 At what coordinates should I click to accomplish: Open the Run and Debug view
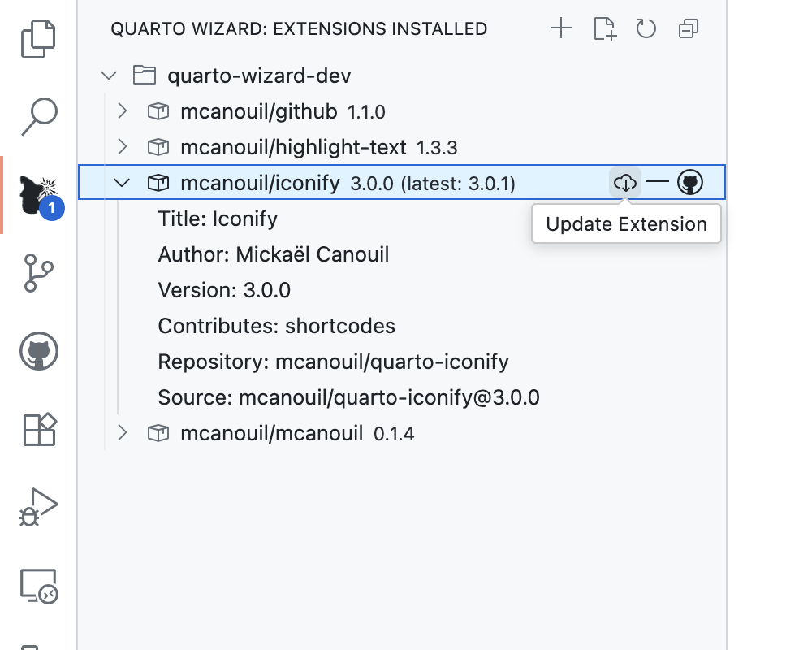click(x=39, y=508)
